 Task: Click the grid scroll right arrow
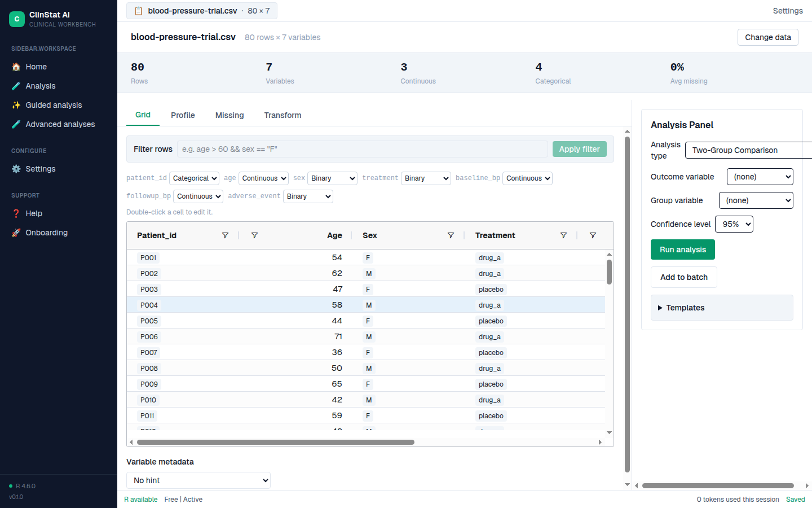pyautogui.click(x=600, y=443)
